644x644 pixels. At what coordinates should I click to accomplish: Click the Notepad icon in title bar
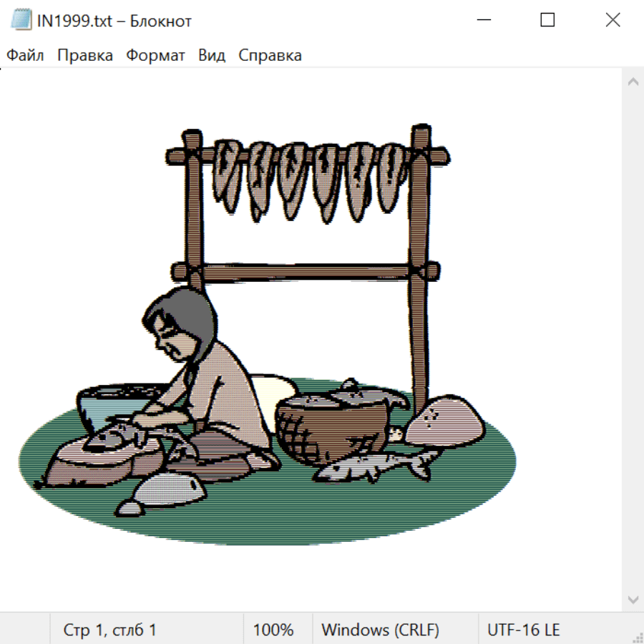pyautogui.click(x=21, y=21)
